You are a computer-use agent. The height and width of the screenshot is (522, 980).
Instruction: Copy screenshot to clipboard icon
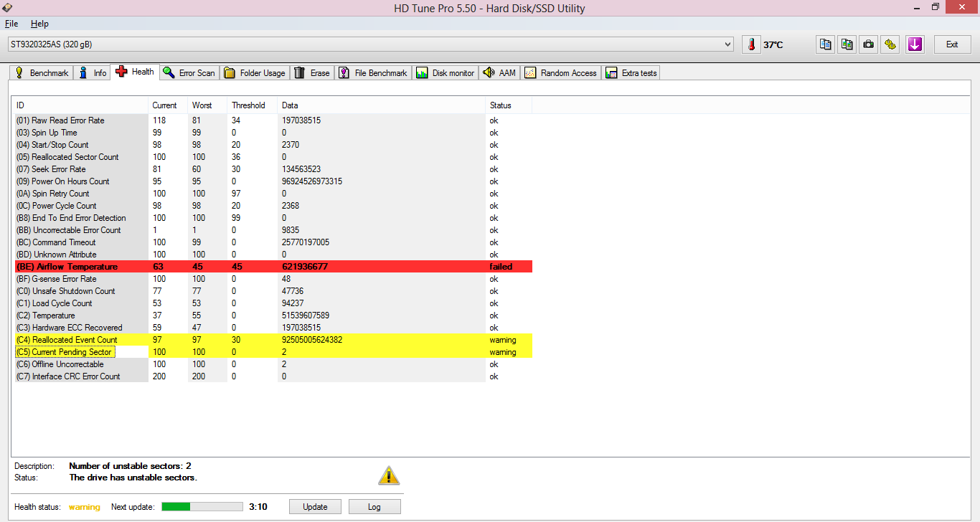pos(847,44)
